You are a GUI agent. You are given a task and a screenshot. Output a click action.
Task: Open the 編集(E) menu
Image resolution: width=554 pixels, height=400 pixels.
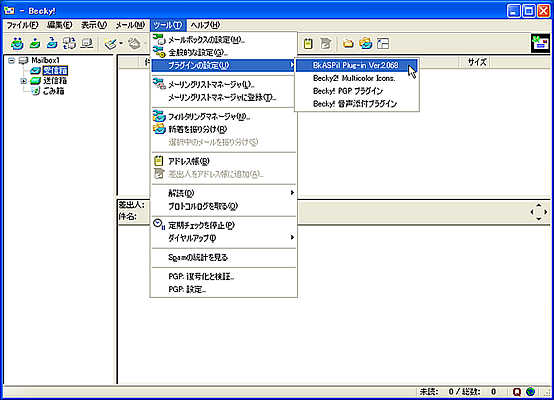pos(60,25)
